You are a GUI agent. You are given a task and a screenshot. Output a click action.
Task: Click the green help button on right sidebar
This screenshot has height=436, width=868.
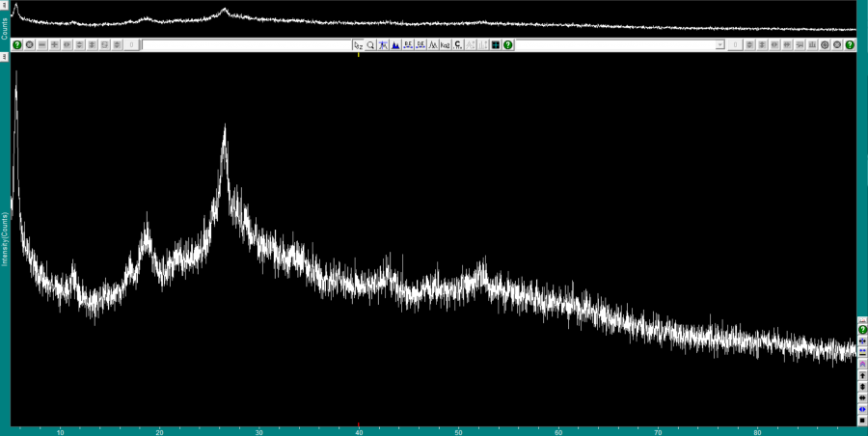click(862, 330)
